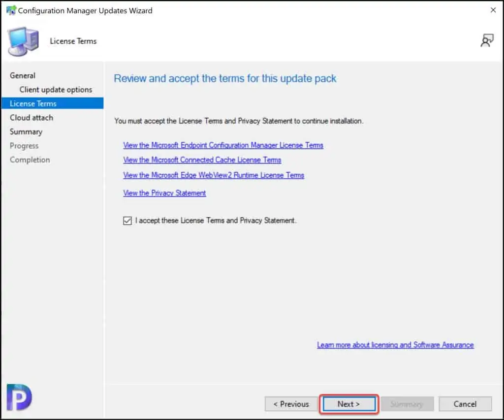This screenshot has height=420, width=504.
Task: View Microsoft Connected Cache License Terms
Action: tap(202, 160)
